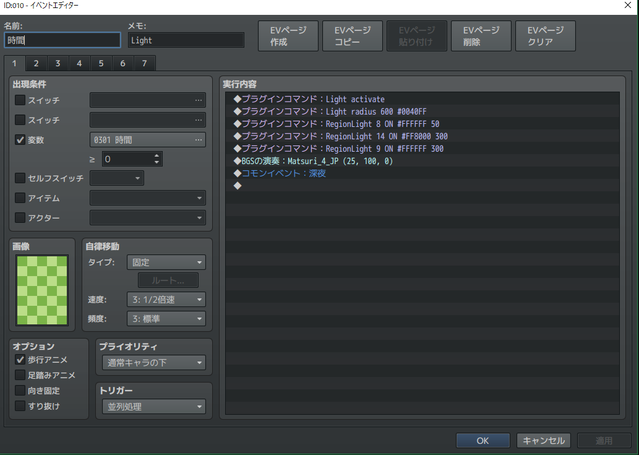Viewport: 639px width, 455px height.
Task: Select the Light radius 600 command line
Action: 422,111
